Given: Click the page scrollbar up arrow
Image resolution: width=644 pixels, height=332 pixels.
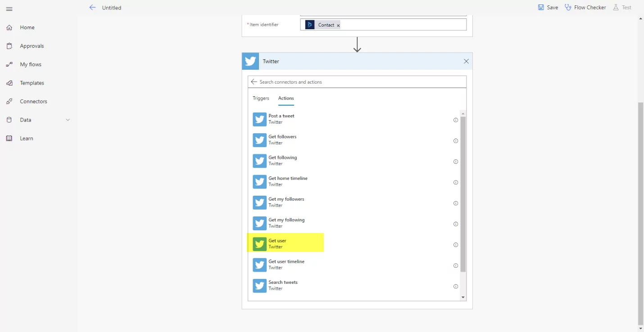Looking at the screenshot, I should pos(641,18).
